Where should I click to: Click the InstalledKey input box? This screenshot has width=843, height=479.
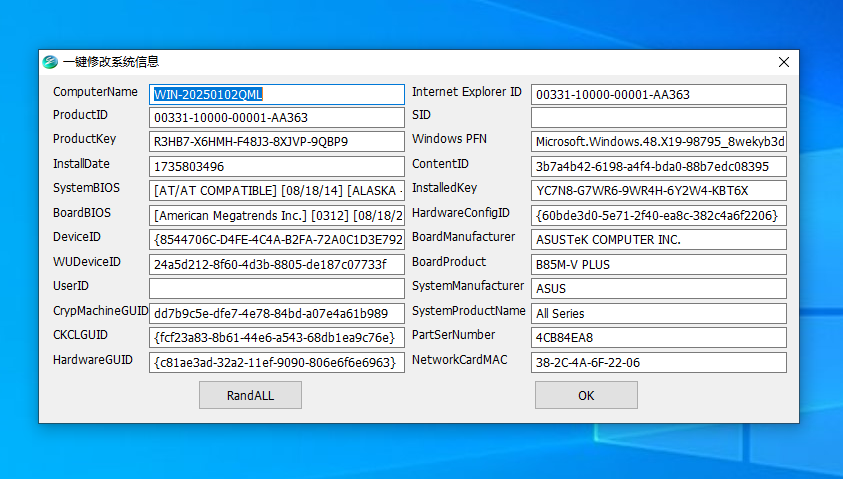(x=659, y=190)
